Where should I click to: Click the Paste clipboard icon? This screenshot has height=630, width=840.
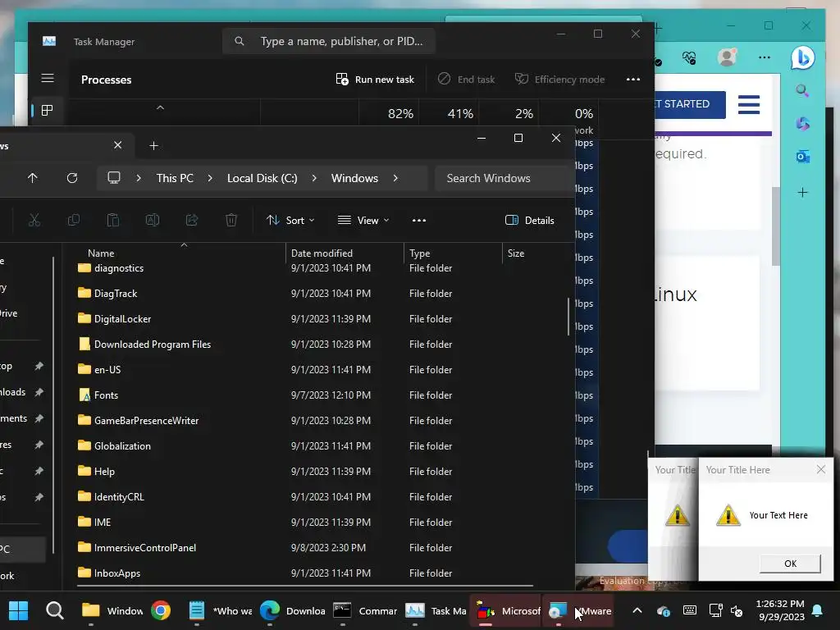coord(113,220)
